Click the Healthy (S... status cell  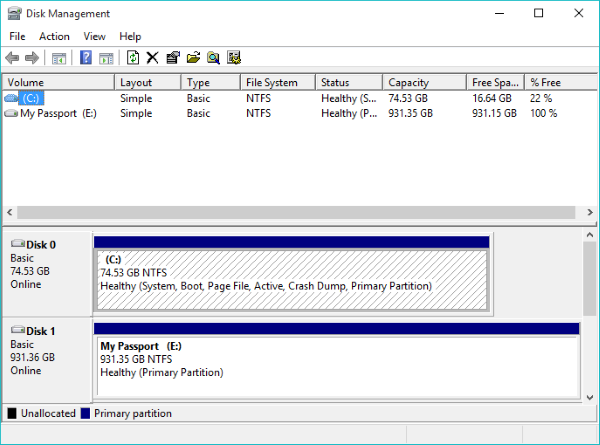click(349, 98)
